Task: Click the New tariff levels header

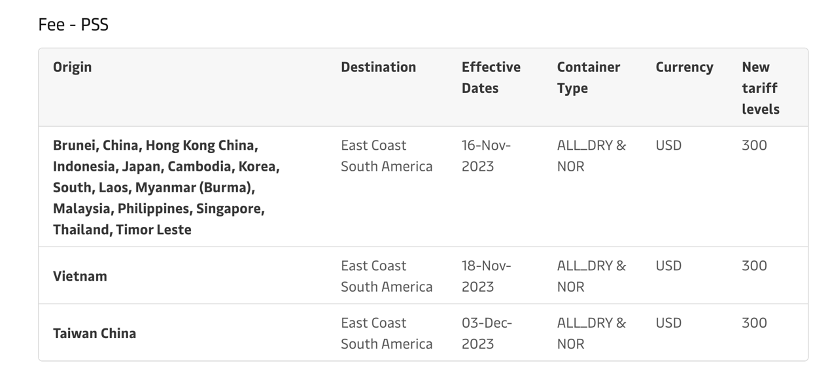Action: [760, 88]
